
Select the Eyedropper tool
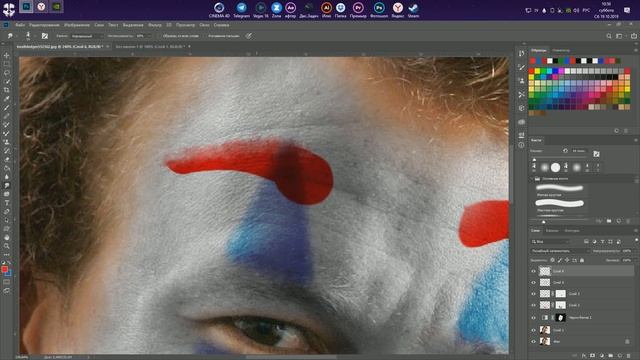coord(6,98)
